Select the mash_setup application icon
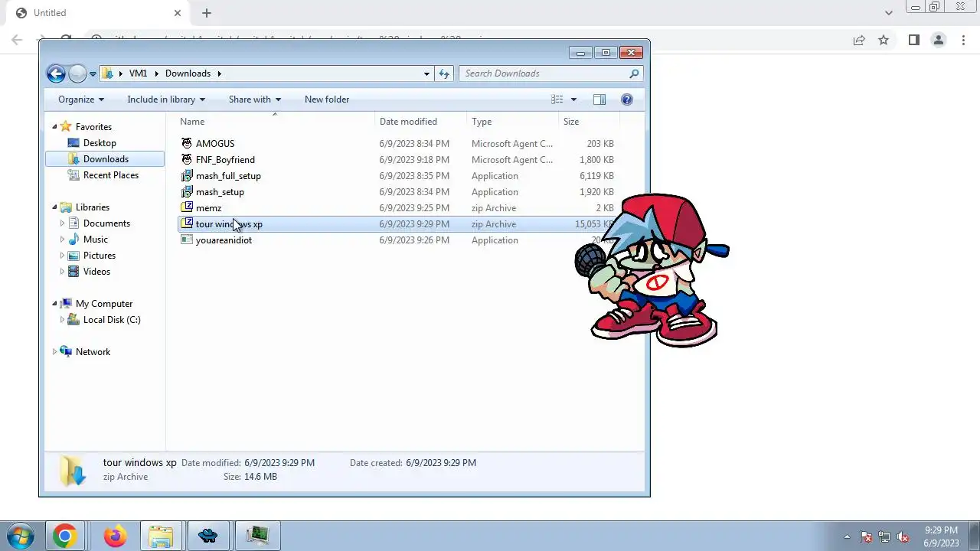 (x=187, y=192)
